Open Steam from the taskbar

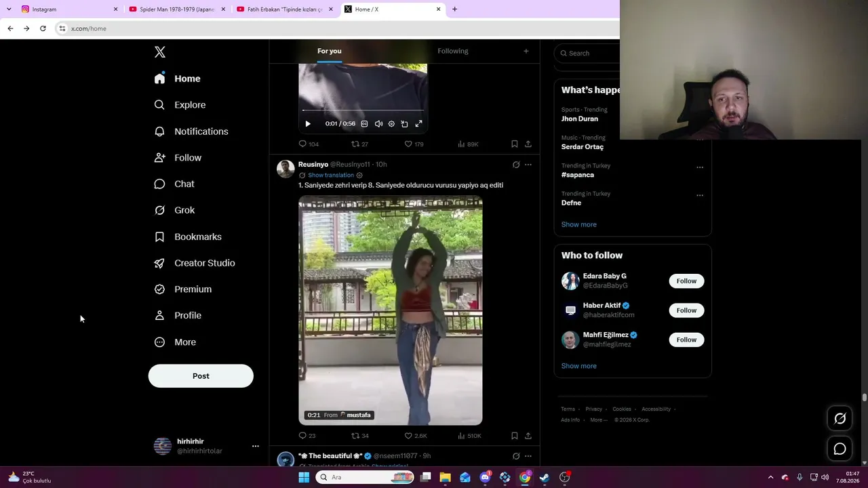coord(545,477)
